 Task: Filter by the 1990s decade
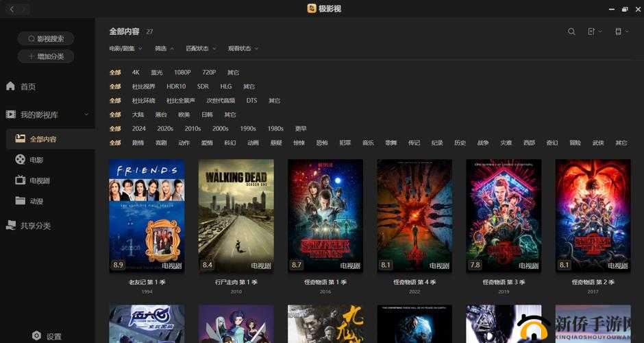[x=248, y=129]
